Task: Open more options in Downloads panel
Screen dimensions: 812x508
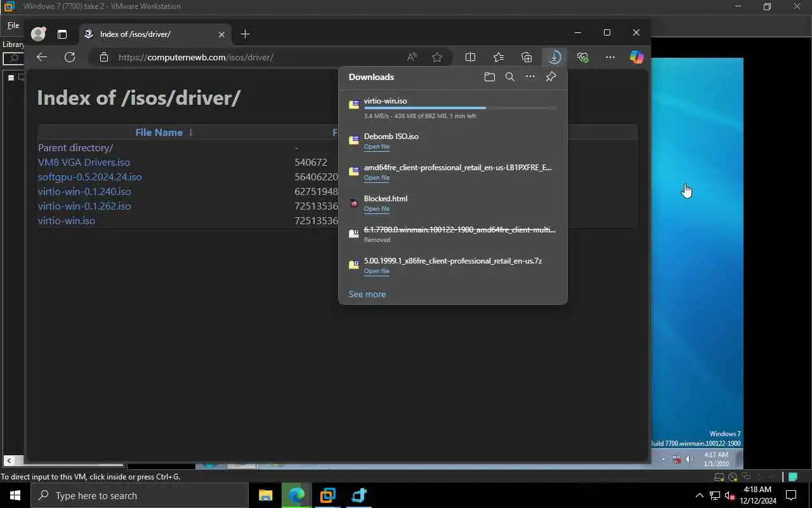Action: (530, 77)
